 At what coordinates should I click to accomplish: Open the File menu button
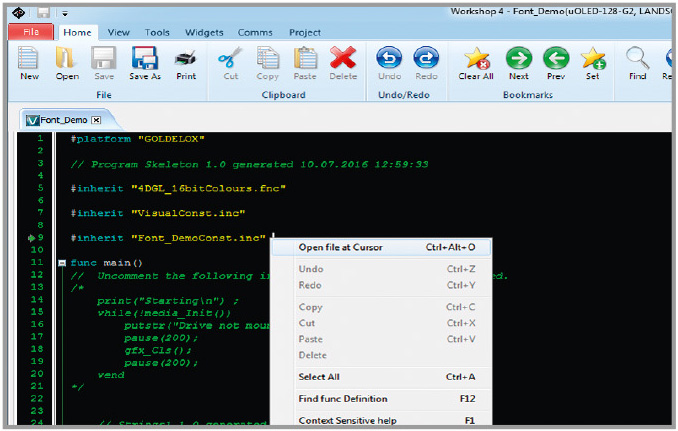tap(30, 32)
